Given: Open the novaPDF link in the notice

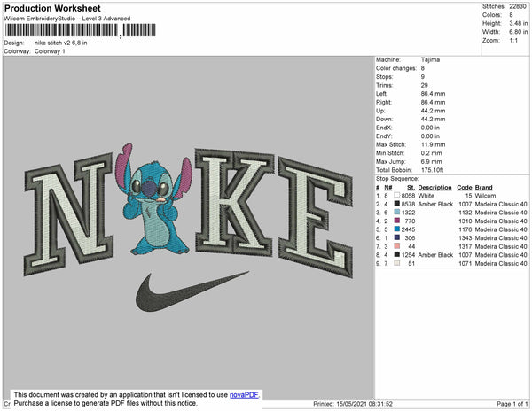Looking at the screenshot, I should coord(244,395).
